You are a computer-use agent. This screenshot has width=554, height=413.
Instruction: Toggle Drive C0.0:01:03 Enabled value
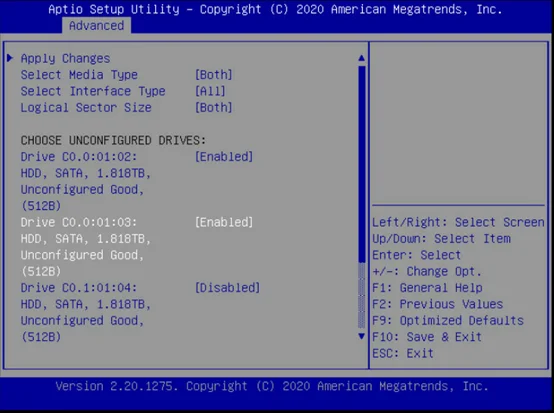tap(224, 222)
